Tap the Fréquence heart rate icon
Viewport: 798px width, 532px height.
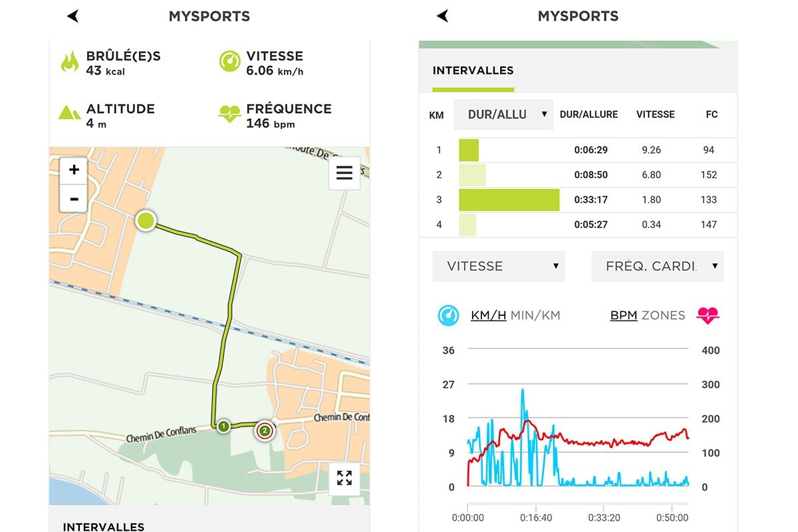(x=229, y=114)
